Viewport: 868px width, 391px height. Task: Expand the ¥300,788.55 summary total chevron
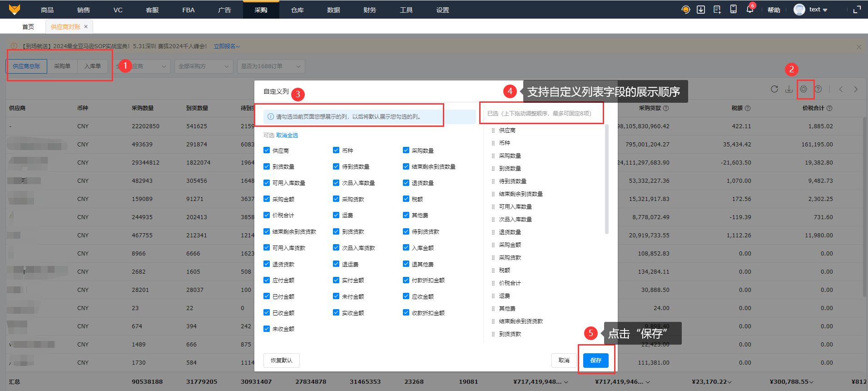(811, 382)
